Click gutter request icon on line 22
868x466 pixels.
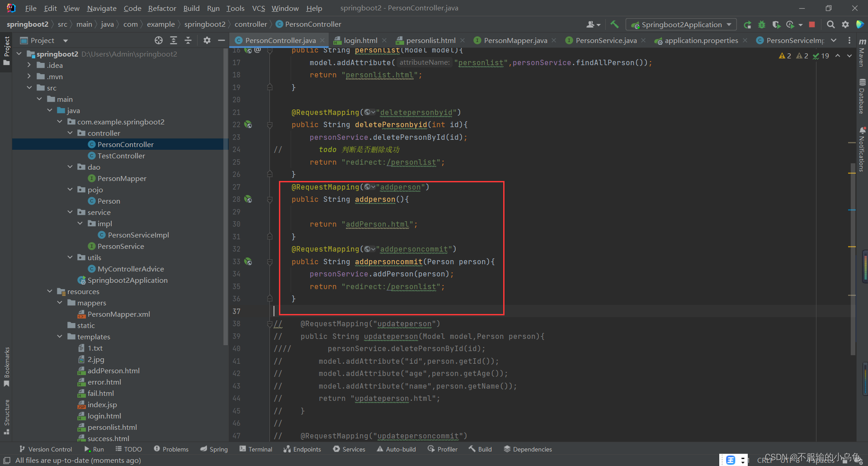pos(248,124)
